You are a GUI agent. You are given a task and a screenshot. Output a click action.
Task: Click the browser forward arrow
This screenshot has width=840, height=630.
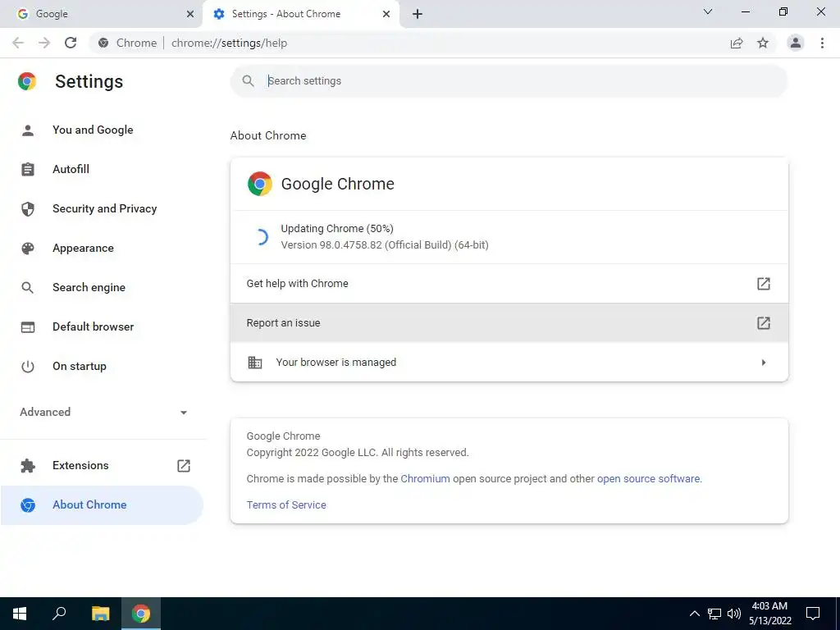point(44,43)
